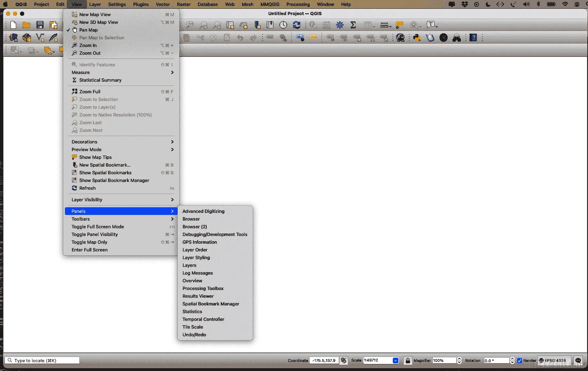
Task: Click the New Project blank page icon
Action: [13, 25]
